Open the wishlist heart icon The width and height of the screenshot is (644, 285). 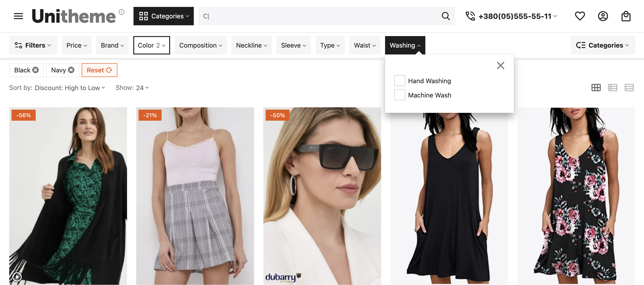580,16
